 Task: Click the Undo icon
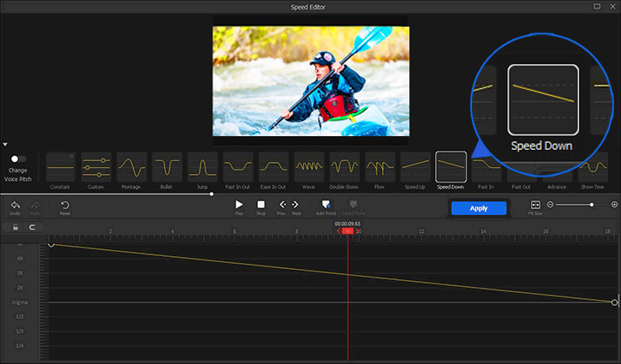pos(15,206)
